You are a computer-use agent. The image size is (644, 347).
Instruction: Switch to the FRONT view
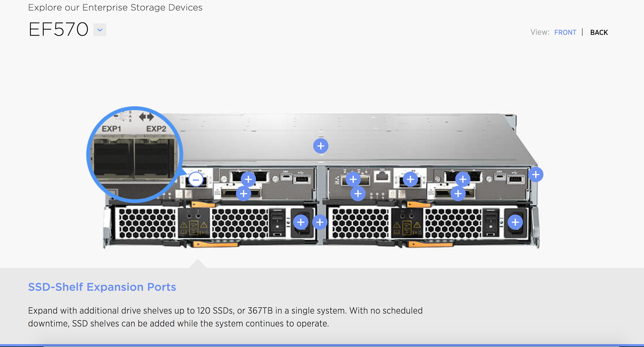[x=565, y=33]
